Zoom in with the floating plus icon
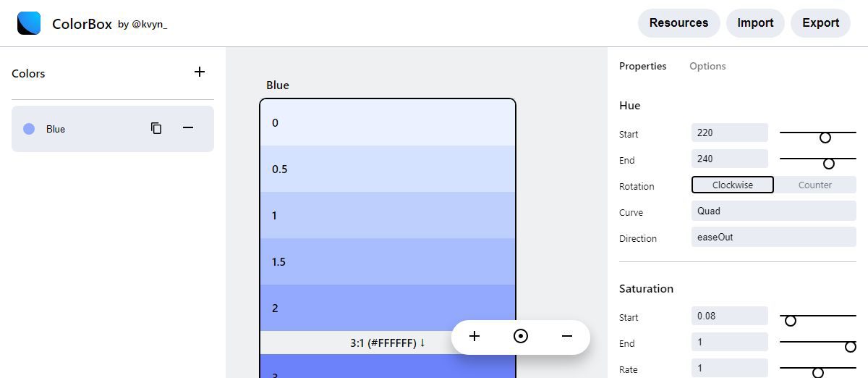 coord(475,336)
